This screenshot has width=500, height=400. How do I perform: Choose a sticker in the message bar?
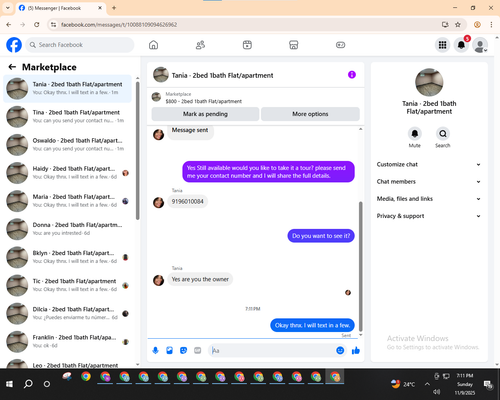[183, 350]
